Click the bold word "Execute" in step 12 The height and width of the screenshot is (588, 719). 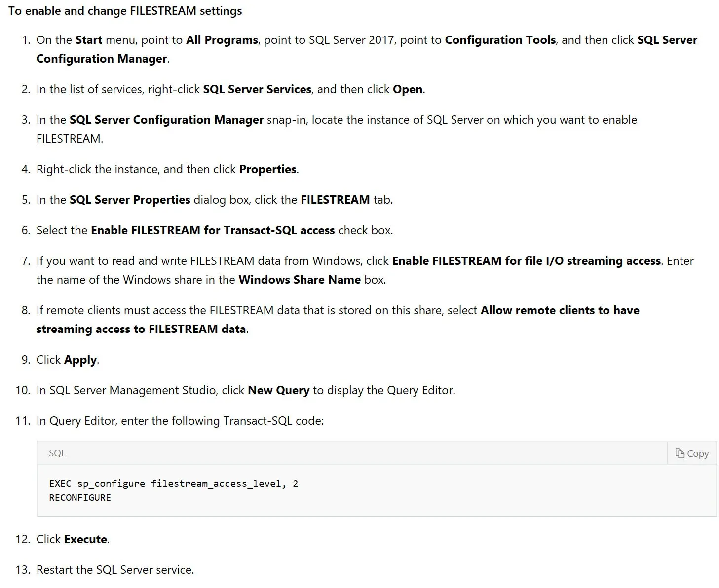click(86, 539)
